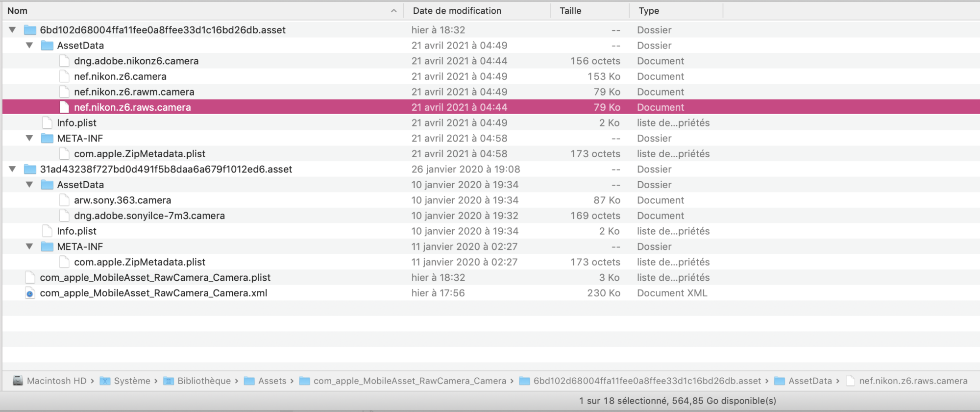Go to 6bd102d68004ffa11fee0a8ffee33d1c16bd26db.asset in the path bar
The image size is (980, 412).
[647, 381]
